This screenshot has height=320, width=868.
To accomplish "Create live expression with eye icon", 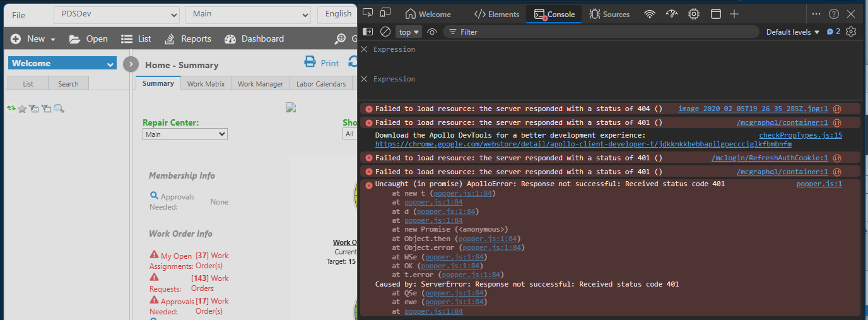I will [x=432, y=32].
